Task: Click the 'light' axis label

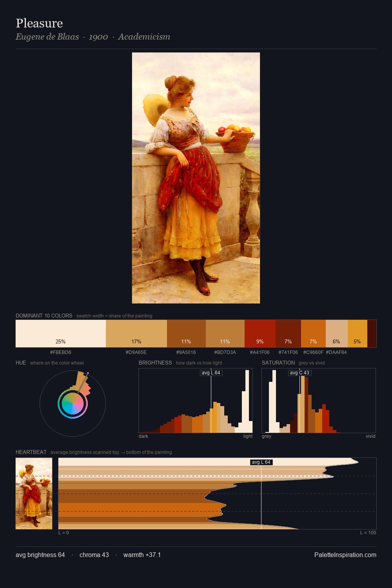Action: pos(248,436)
